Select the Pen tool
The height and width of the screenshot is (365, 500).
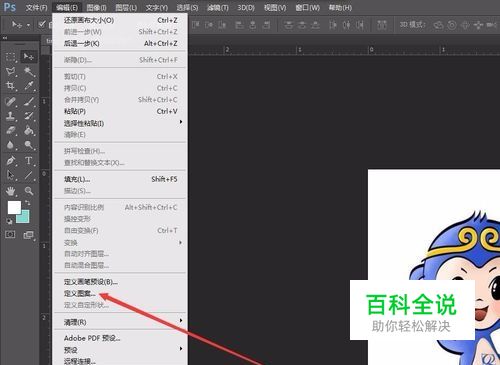(11, 161)
